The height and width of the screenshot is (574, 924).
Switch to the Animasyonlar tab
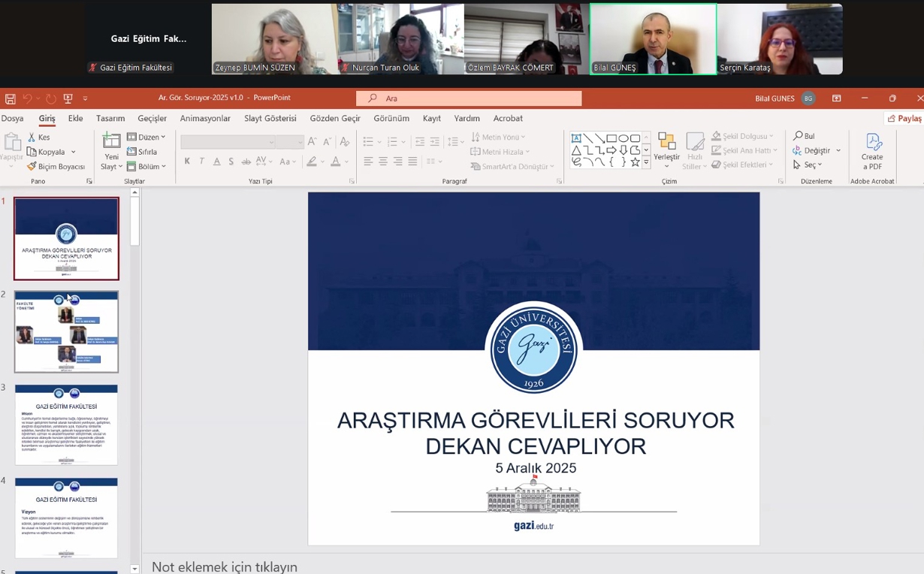pos(205,119)
